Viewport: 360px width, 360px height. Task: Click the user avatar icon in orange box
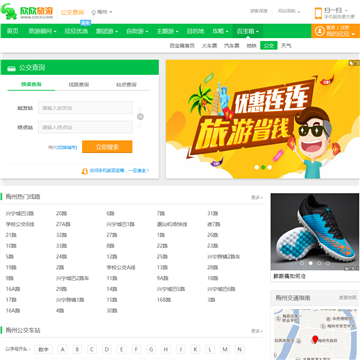[319, 31]
